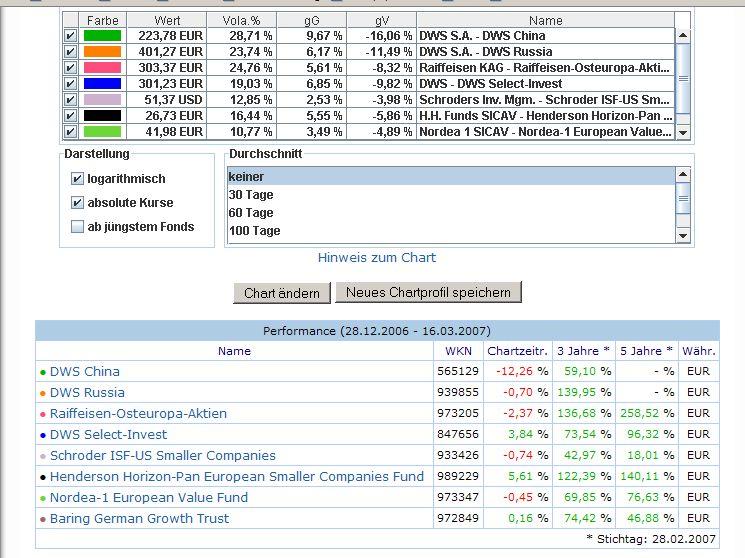Click the orange DWS Russia color swatch
The width and height of the screenshot is (745, 558).
(x=102, y=52)
